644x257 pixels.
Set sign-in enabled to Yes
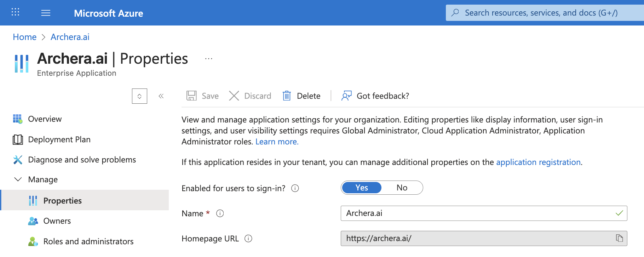[362, 188]
